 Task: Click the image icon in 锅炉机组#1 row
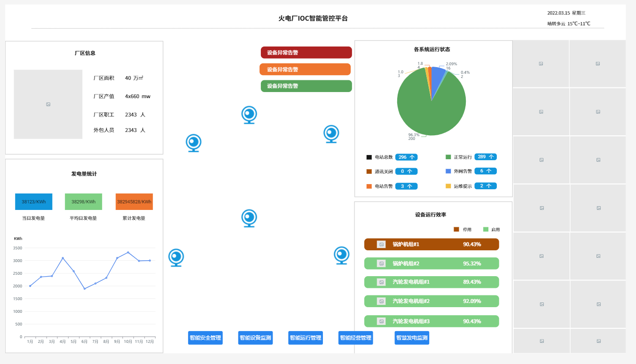[381, 244]
